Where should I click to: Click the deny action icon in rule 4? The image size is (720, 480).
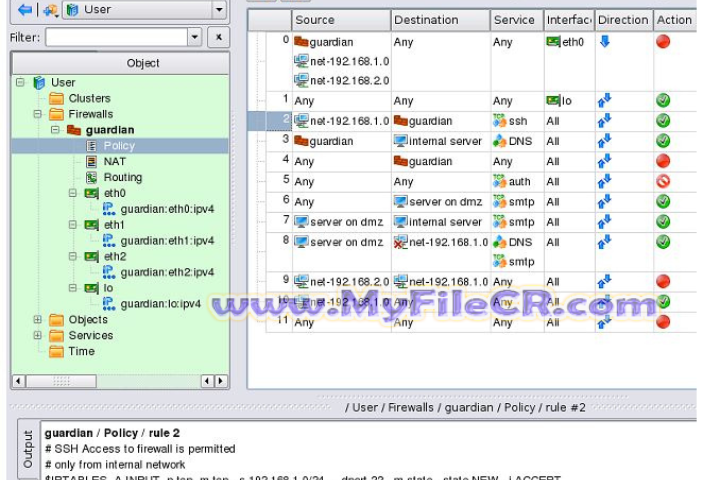(663, 161)
